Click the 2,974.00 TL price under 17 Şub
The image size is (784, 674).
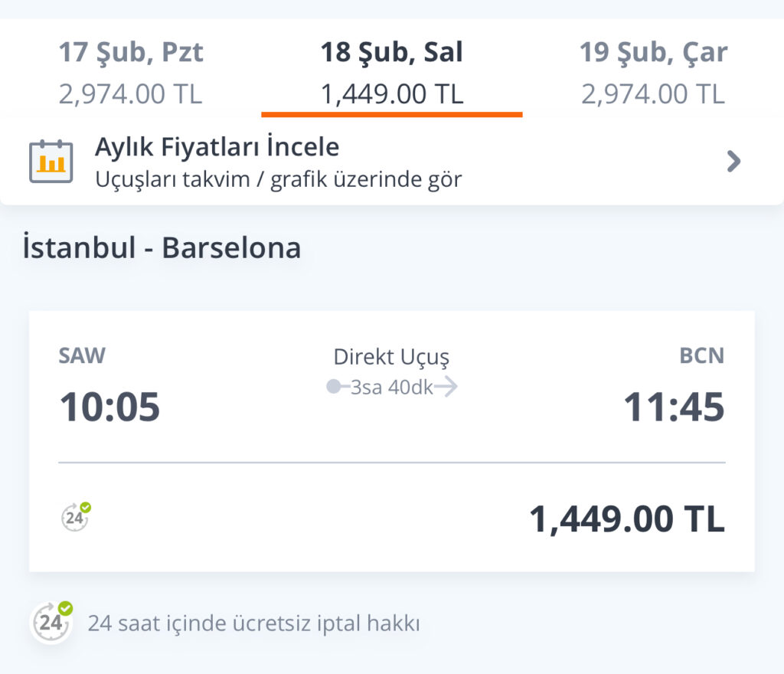(130, 94)
